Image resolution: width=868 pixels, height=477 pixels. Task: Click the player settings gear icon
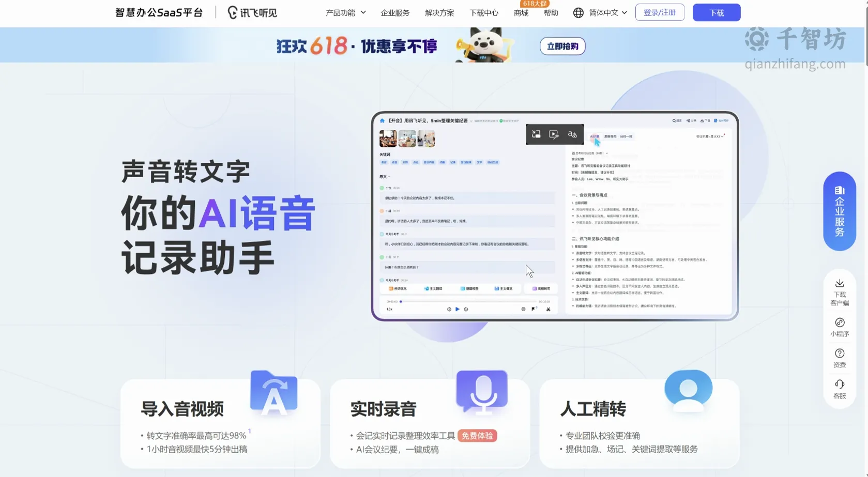coord(523,309)
